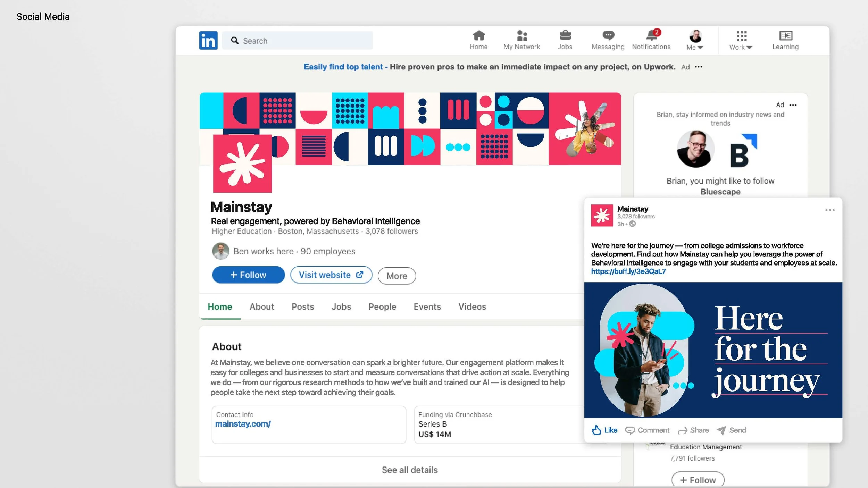Open the More options button
The width and height of the screenshot is (868, 488).
click(x=397, y=276)
